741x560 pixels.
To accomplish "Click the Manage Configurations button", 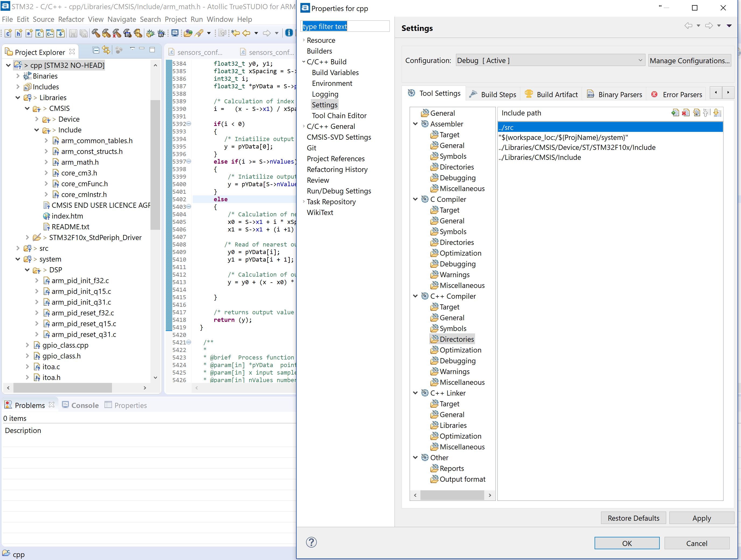I will coord(690,61).
